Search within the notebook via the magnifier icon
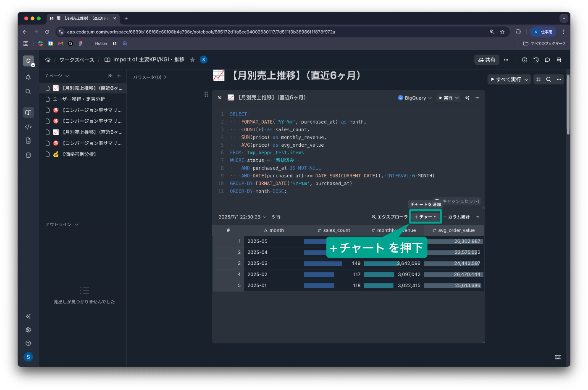 (x=549, y=79)
